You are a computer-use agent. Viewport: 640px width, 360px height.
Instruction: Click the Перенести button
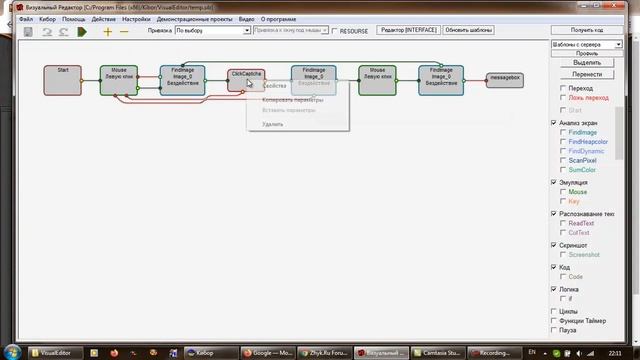587,74
